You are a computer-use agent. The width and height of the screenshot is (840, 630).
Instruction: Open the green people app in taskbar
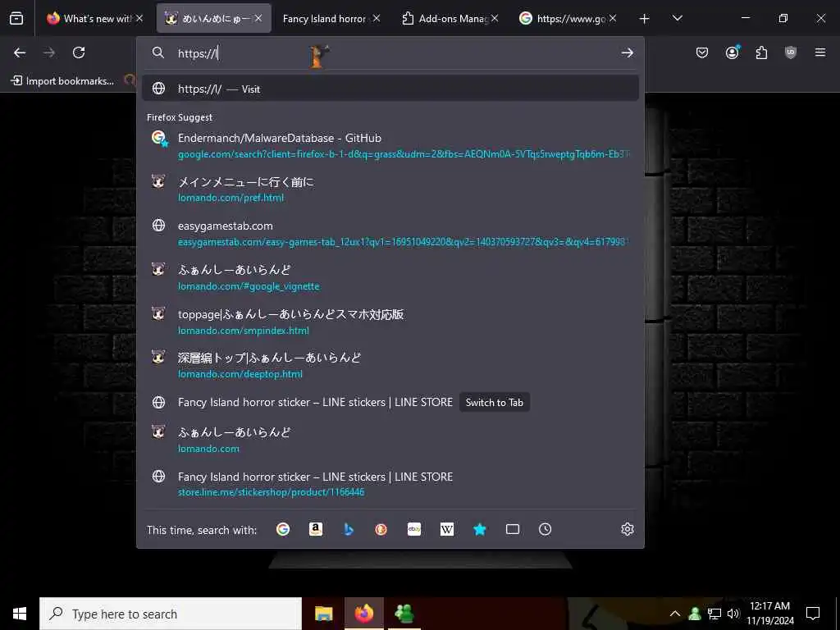404,614
